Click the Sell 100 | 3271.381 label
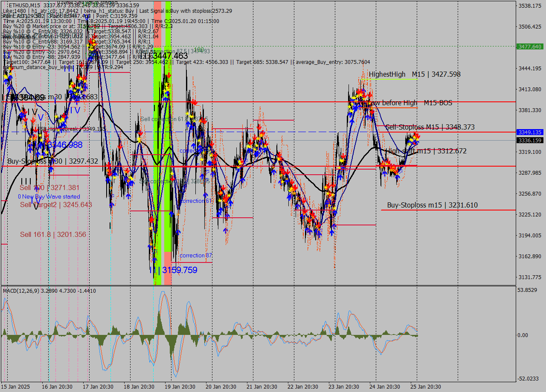The image size is (546, 392). 49,187
